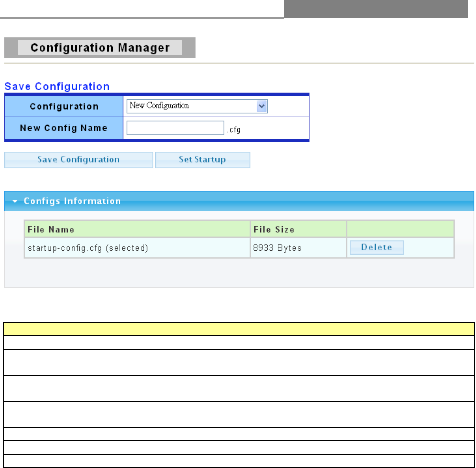Click the Configs Information header text
This screenshot has width=476, height=468.
pos(72,201)
